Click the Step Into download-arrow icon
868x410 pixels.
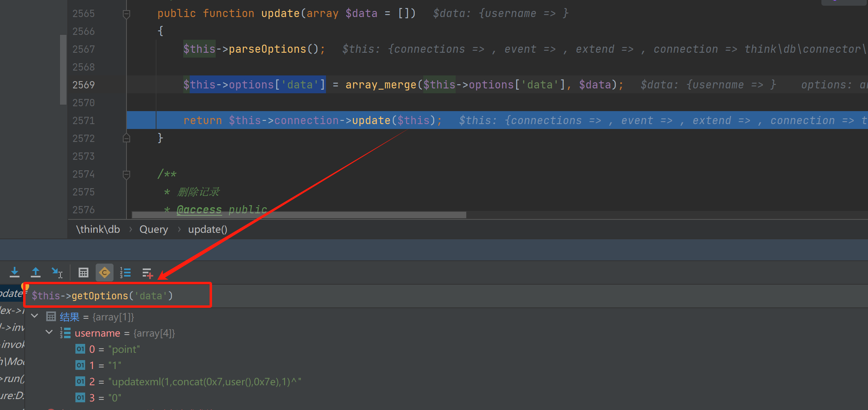point(15,273)
